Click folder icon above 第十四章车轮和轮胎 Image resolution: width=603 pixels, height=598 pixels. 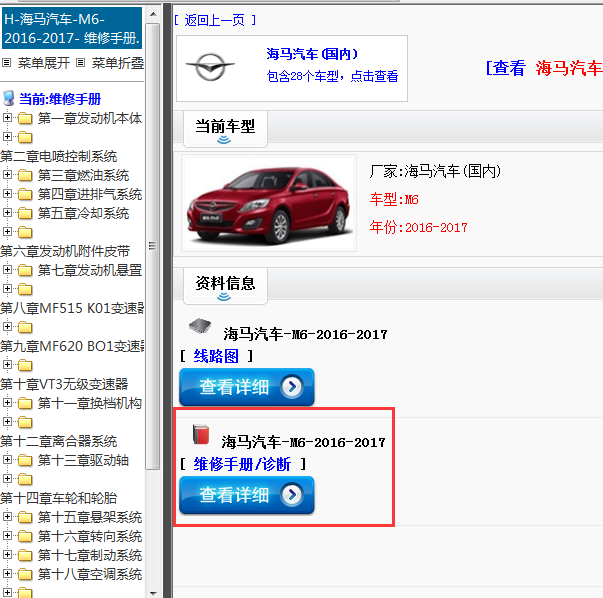pos(25,479)
